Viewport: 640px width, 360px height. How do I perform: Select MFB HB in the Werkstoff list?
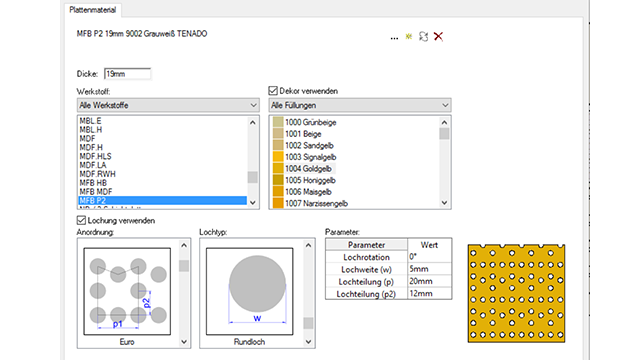coord(93,183)
